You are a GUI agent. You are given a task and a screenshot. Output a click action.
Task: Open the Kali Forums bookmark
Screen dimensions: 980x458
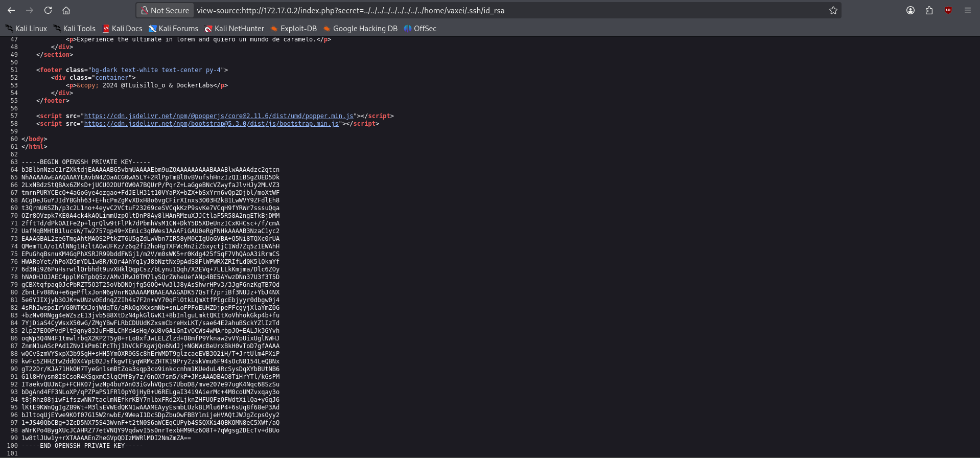174,29
